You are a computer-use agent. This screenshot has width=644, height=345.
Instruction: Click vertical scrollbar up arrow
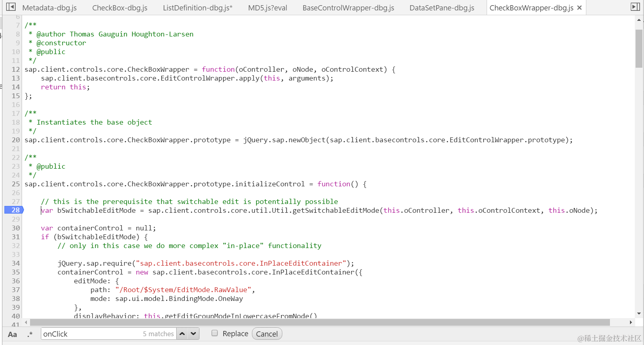click(639, 20)
